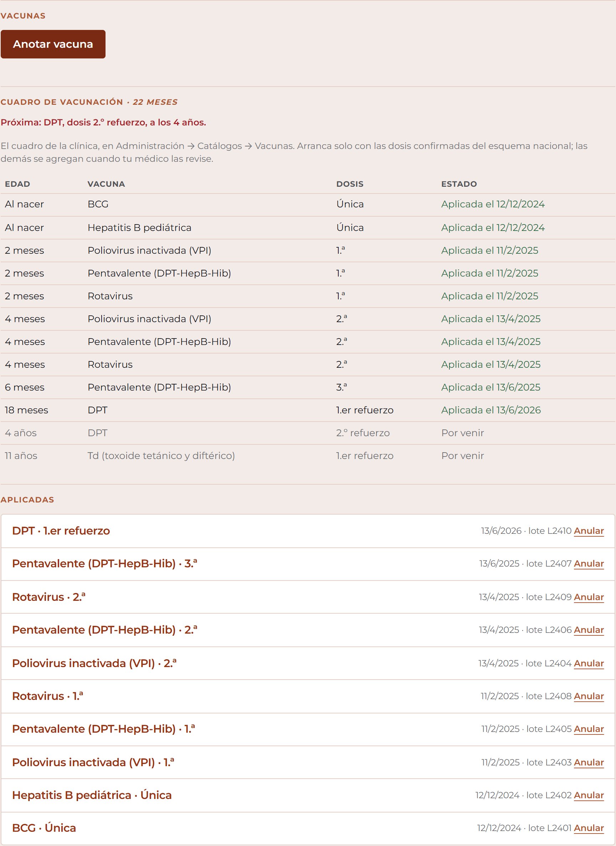This screenshot has height=846, width=616.
Task: Click the '13/6/2026 · lote L2410' text
Action: 526,531
